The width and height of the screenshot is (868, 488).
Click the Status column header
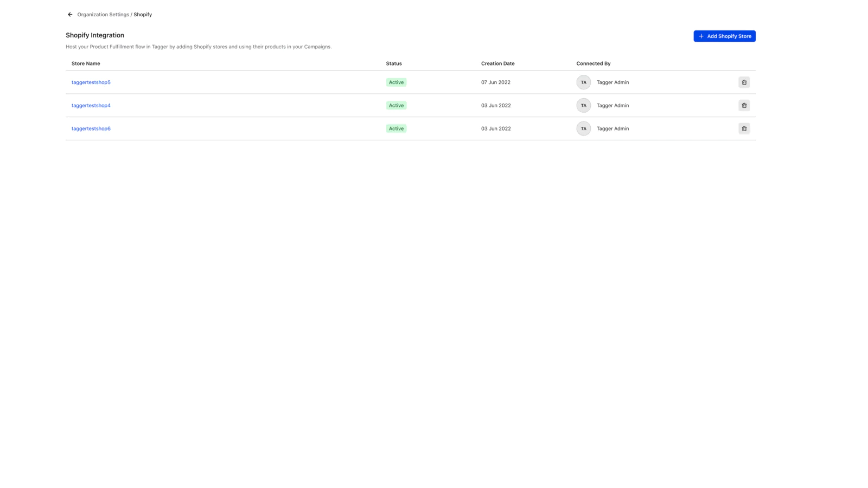click(394, 63)
